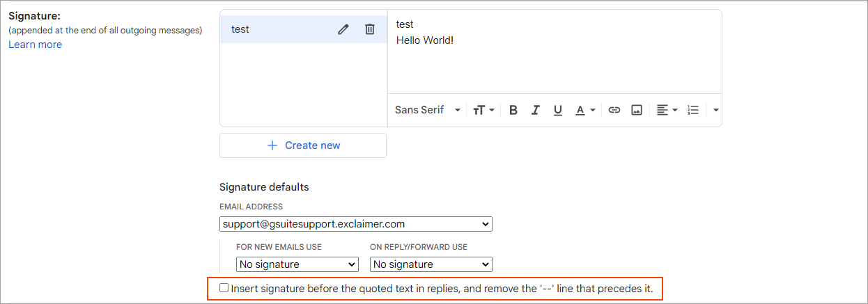
Task: Choose signature for new emails dropdown
Action: (297, 264)
